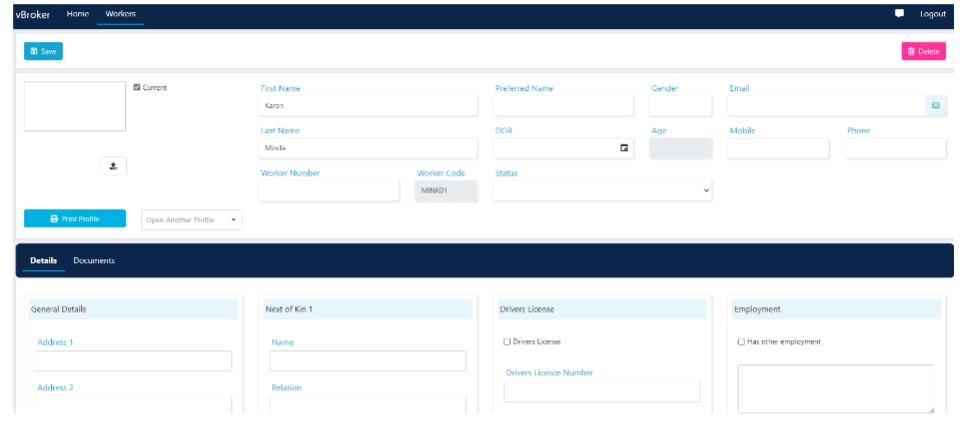Click the photo upload icon button
The image size is (973, 438).
pyautogui.click(x=114, y=166)
